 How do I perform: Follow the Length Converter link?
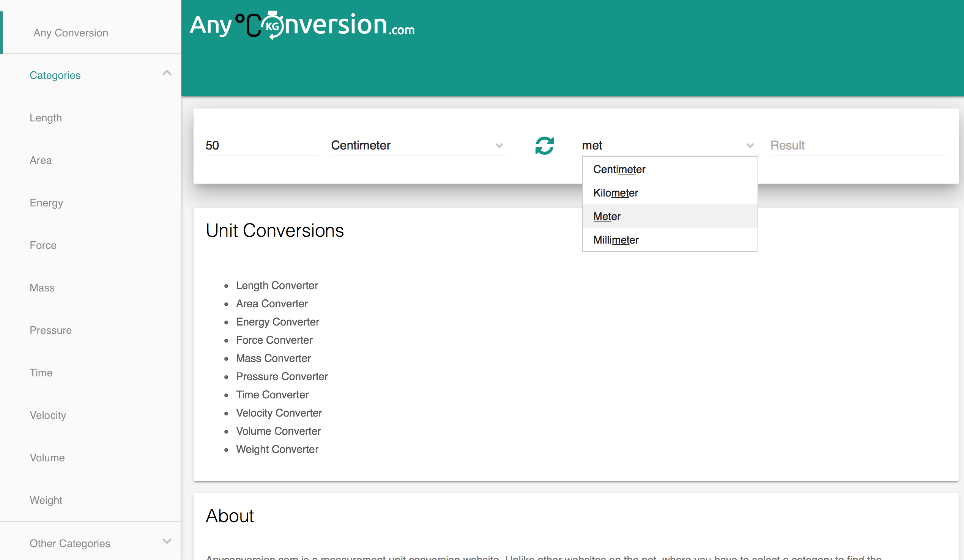click(x=277, y=285)
